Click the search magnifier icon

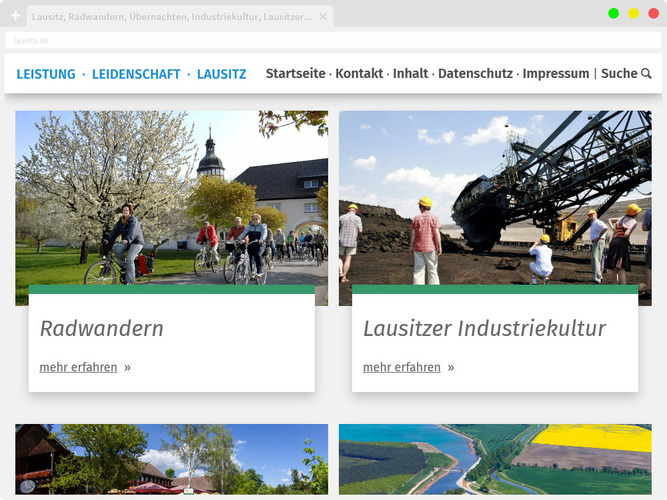pos(646,74)
